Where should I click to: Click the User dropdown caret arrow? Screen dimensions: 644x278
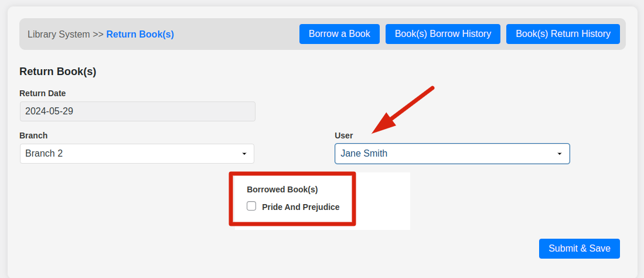pos(560,154)
